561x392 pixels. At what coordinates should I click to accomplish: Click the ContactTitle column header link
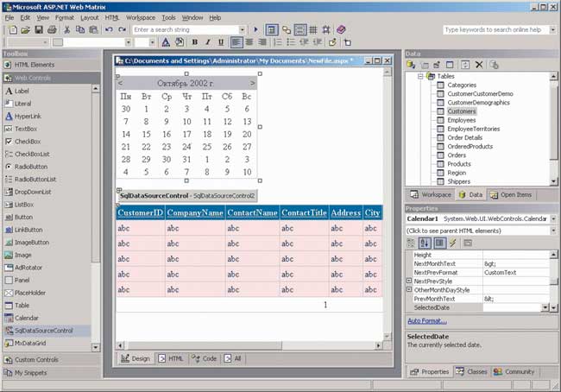[x=304, y=212]
